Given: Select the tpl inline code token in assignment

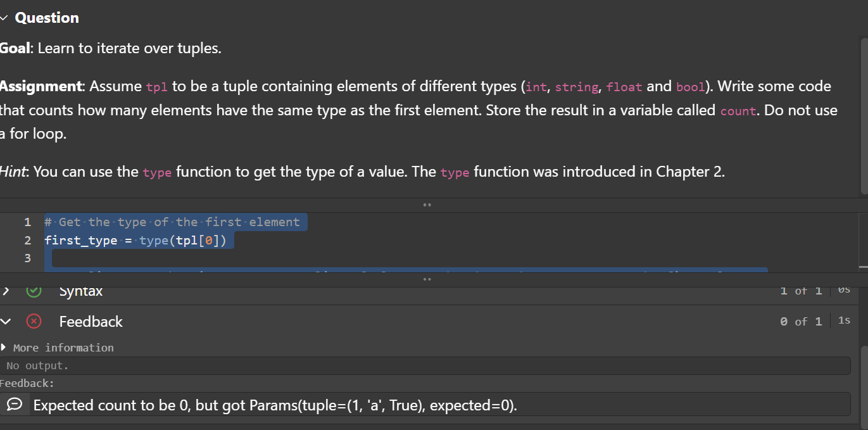Looking at the screenshot, I should 156,87.
